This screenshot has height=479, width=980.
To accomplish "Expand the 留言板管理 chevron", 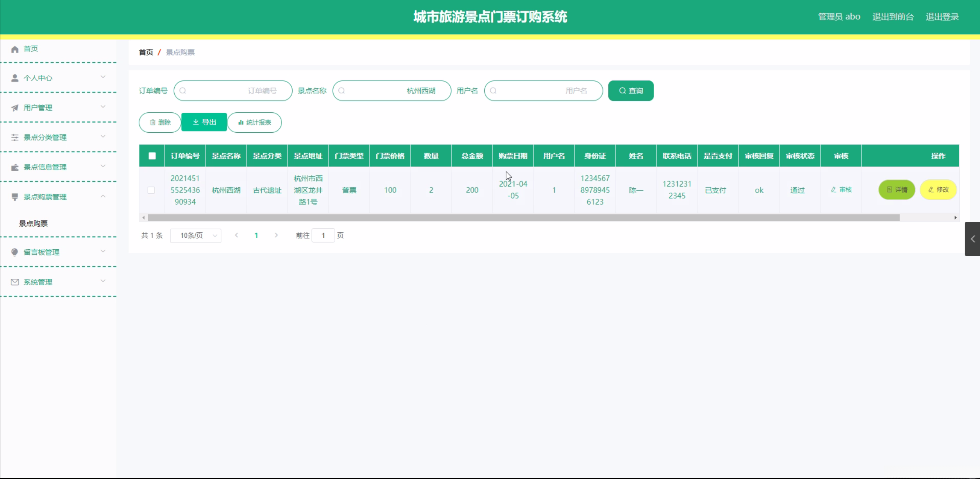I will pyautogui.click(x=103, y=251).
